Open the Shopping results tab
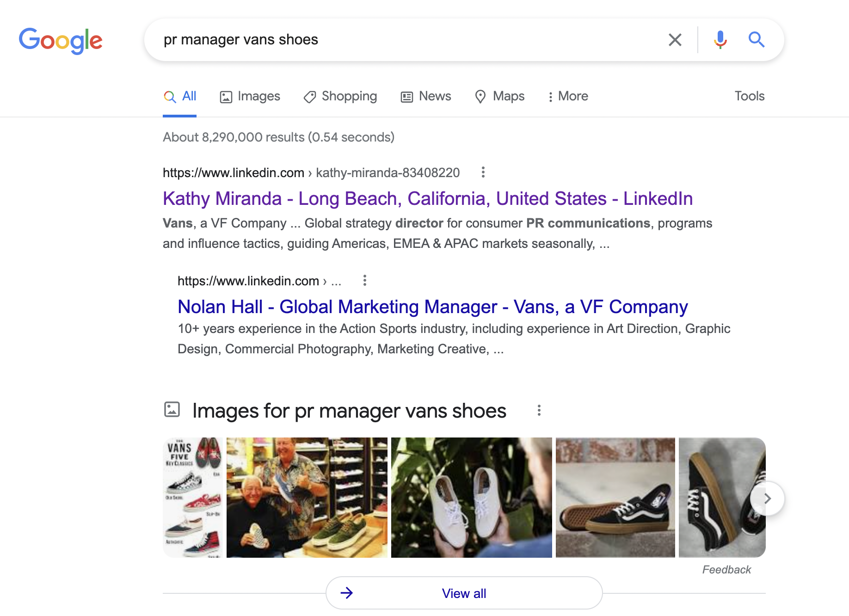Viewport: 849px width, 616px height. (340, 96)
